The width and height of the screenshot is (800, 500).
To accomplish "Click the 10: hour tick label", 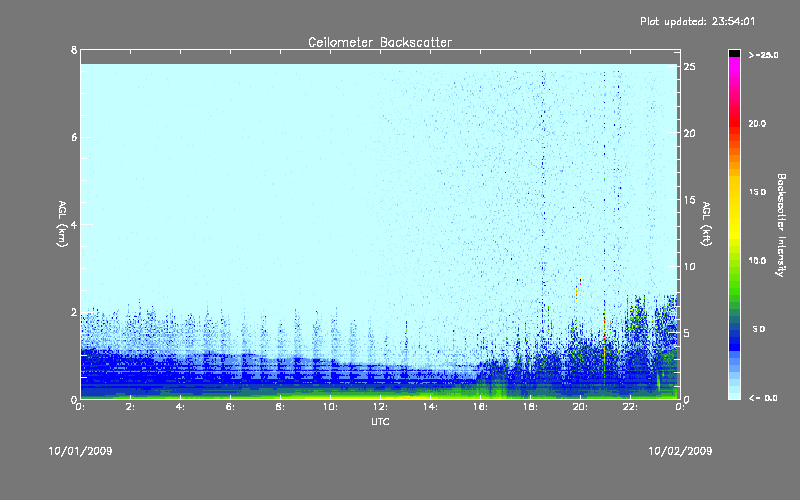I will pyautogui.click(x=330, y=407).
